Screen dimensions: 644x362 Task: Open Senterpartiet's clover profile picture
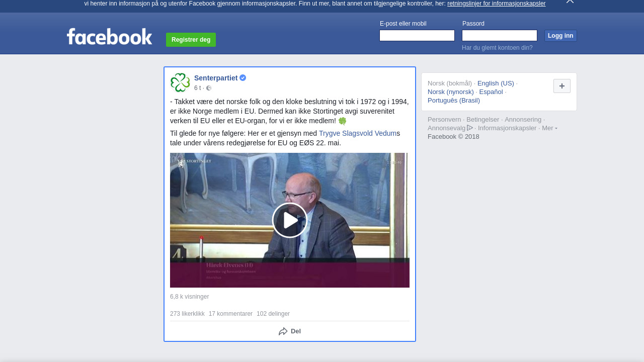point(180,82)
